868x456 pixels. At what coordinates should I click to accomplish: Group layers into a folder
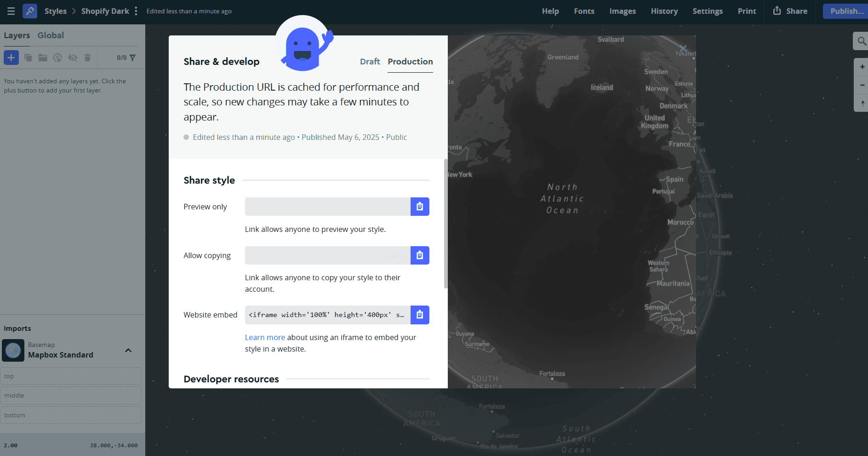[x=42, y=58]
